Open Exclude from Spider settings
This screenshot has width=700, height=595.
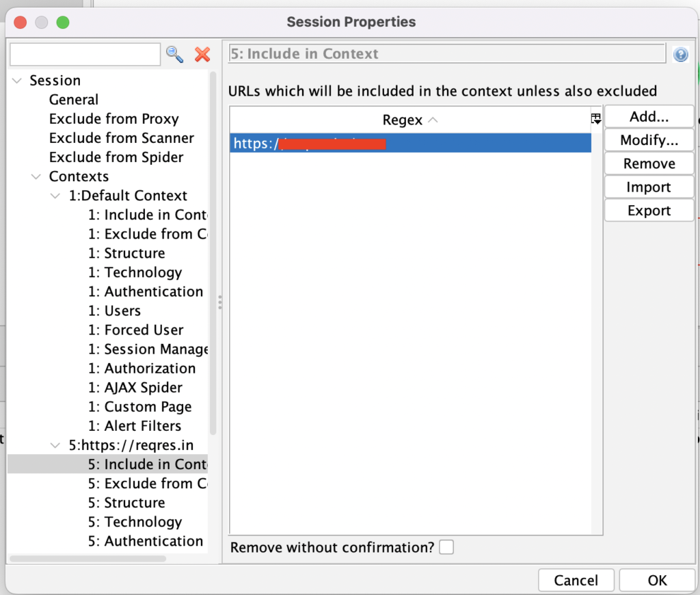coord(116,157)
